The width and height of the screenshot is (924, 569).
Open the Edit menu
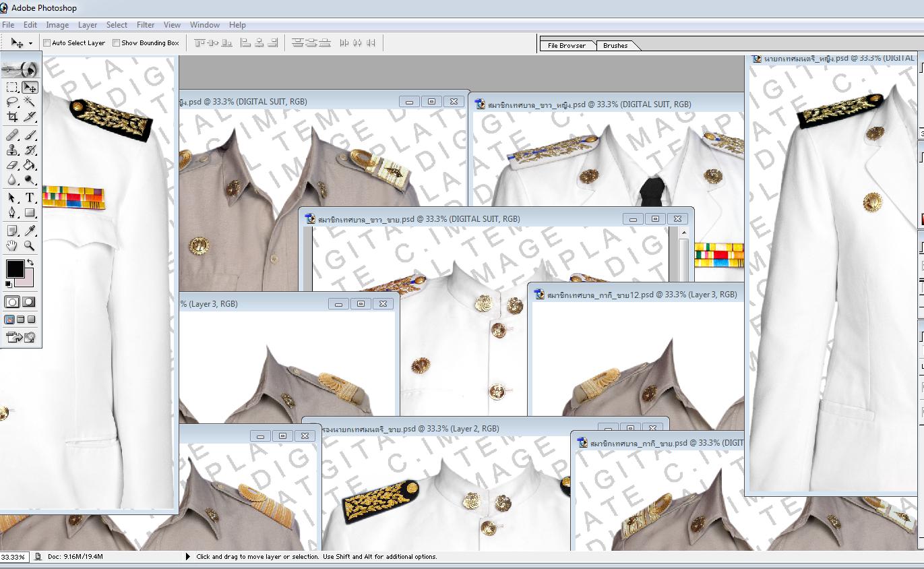coord(30,25)
